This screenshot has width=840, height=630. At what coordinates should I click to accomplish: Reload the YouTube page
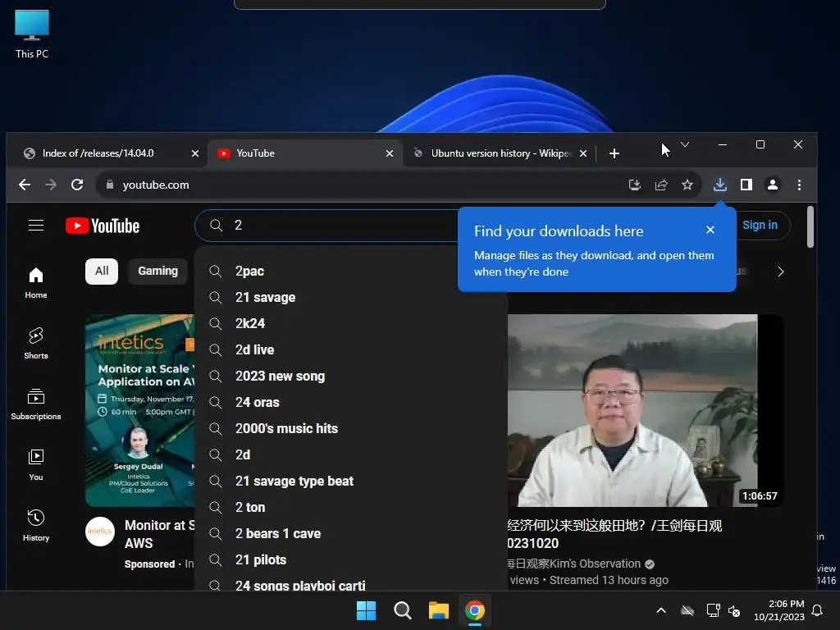(77, 185)
